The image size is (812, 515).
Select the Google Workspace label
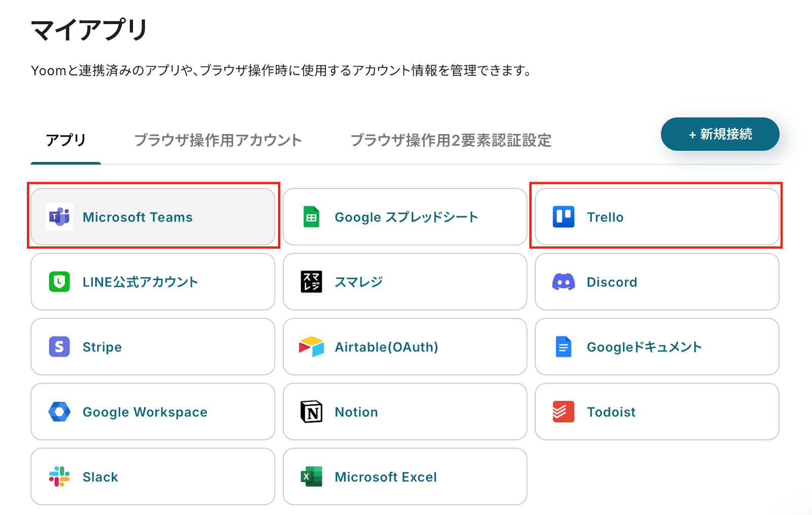click(145, 412)
